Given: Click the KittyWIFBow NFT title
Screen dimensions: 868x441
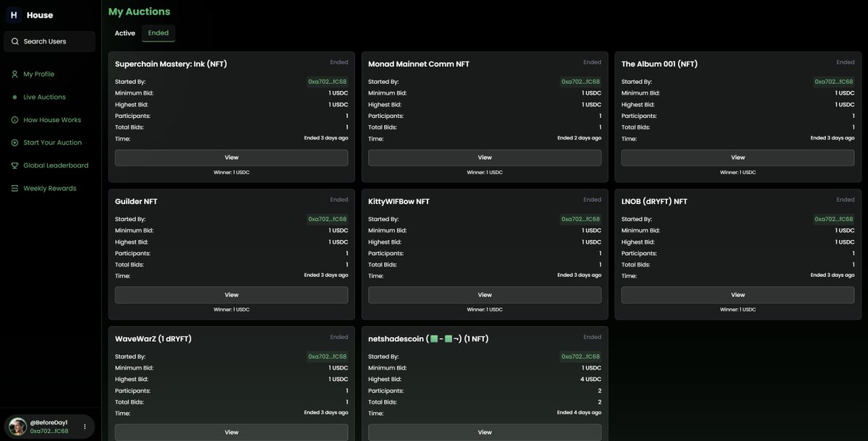Looking at the screenshot, I should click(399, 201).
